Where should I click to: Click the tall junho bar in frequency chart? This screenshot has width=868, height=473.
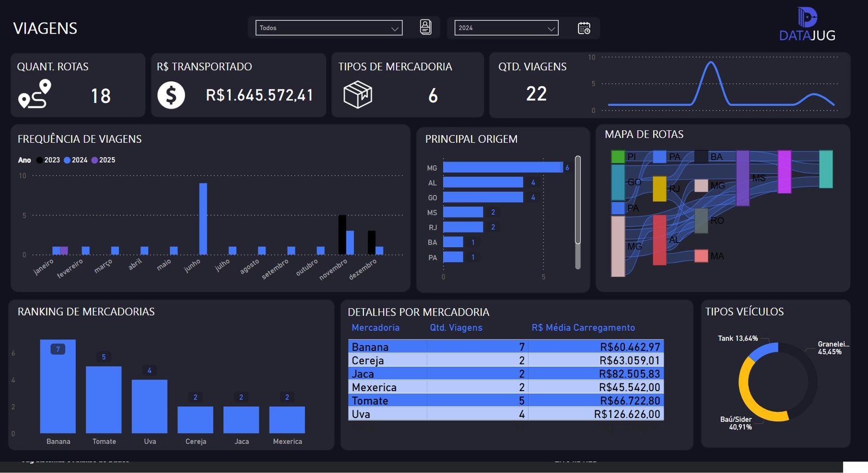203,219
